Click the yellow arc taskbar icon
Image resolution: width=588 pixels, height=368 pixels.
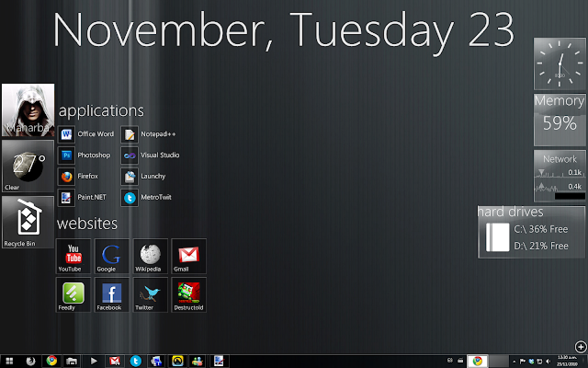177,362
